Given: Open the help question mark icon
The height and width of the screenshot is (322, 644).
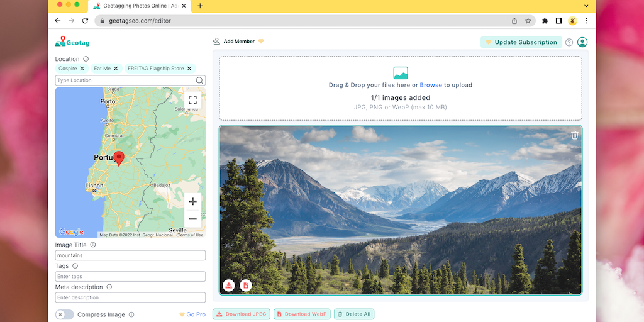Looking at the screenshot, I should pyautogui.click(x=569, y=42).
